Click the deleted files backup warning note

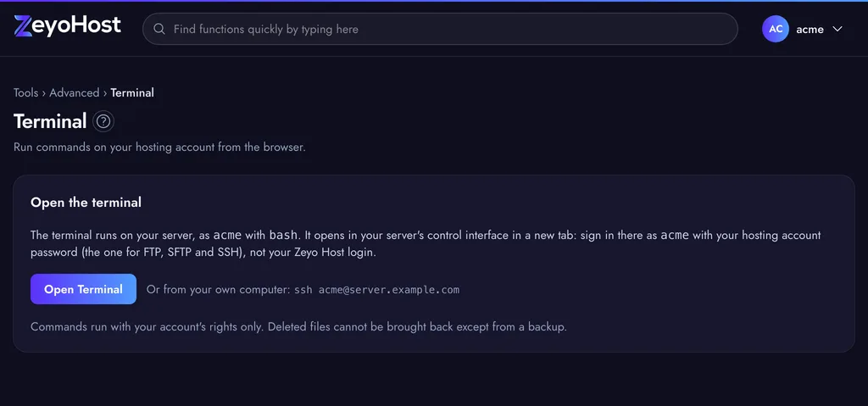point(299,327)
